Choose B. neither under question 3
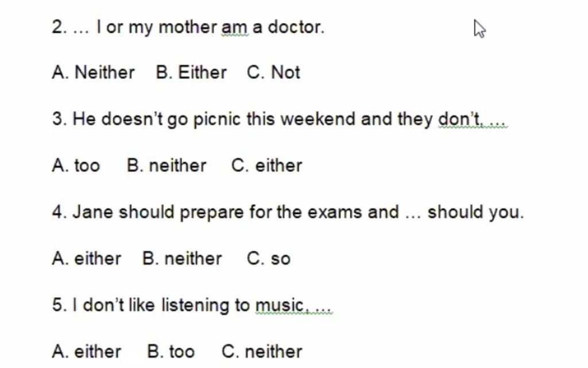The width and height of the screenshot is (588, 368). tap(167, 166)
